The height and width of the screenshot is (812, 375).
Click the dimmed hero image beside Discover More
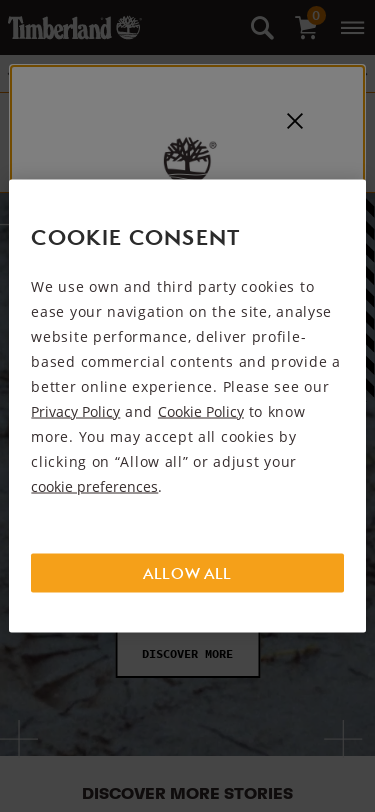(58, 673)
